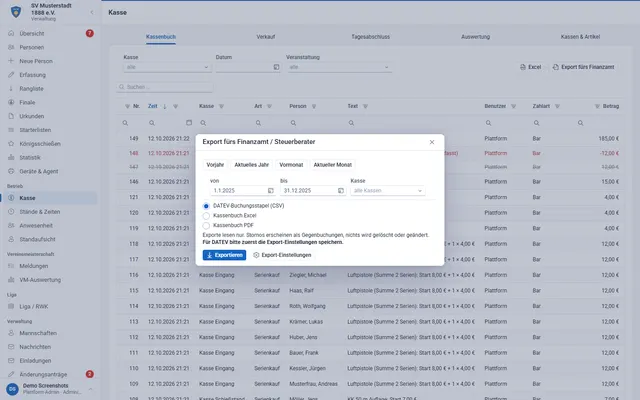The height and width of the screenshot is (400, 640).
Task: Open Meldungen in sidebar
Action: (x=49, y=266)
